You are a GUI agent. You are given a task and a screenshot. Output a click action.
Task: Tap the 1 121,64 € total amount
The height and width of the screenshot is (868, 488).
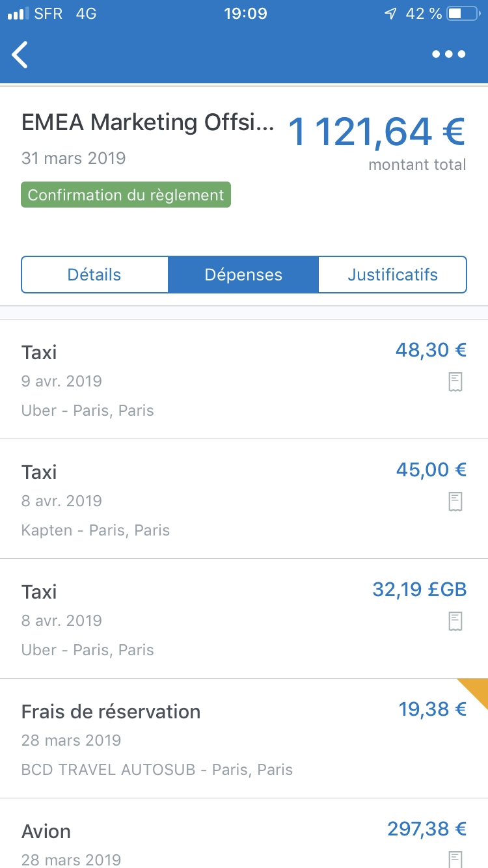pyautogui.click(x=376, y=131)
